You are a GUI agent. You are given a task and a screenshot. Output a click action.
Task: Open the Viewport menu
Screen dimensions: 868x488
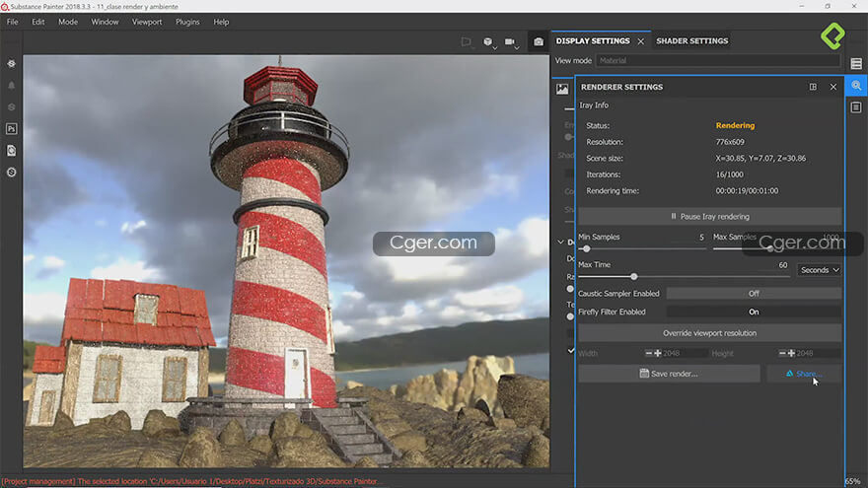coord(147,22)
